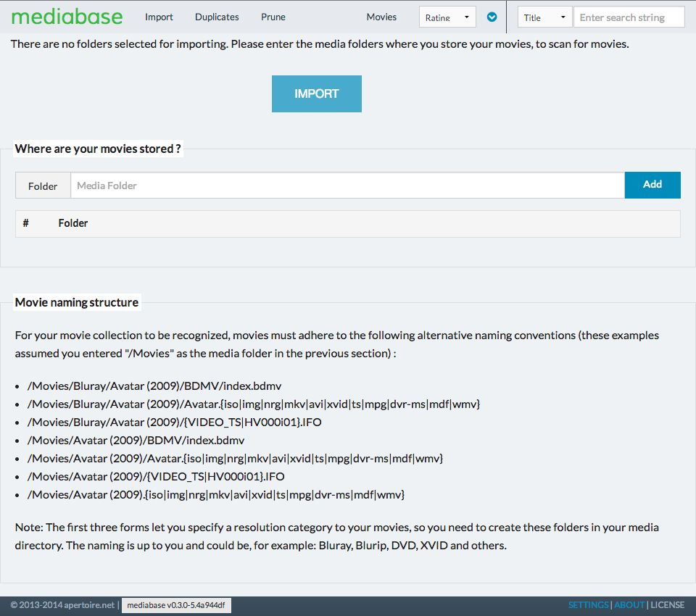
Task: Click the apertoire.net copyright text
Action: click(62, 605)
